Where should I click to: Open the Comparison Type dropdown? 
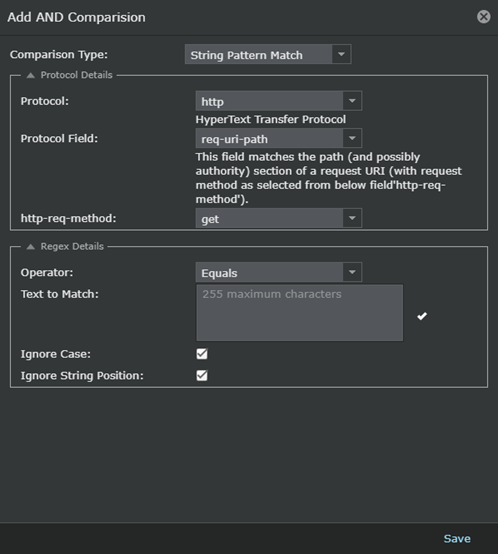[x=268, y=54]
